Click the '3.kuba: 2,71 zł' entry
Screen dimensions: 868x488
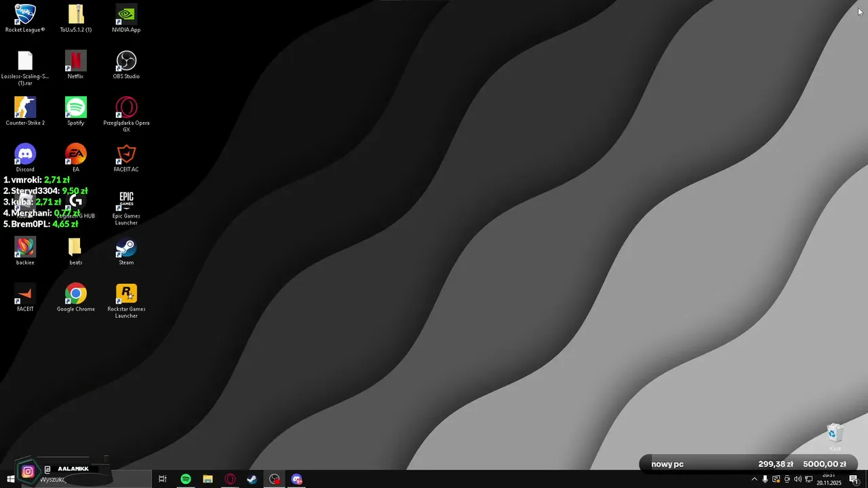32,202
